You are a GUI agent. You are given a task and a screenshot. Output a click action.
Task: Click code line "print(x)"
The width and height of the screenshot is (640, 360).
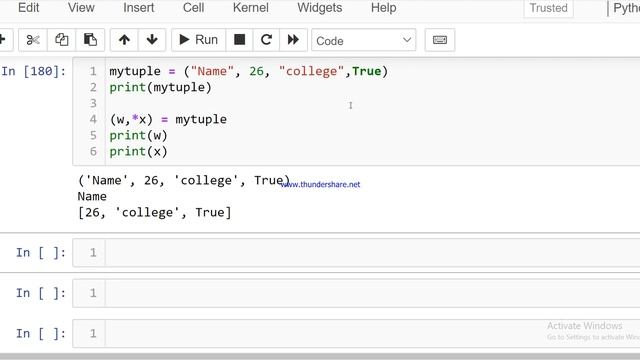[138, 151]
